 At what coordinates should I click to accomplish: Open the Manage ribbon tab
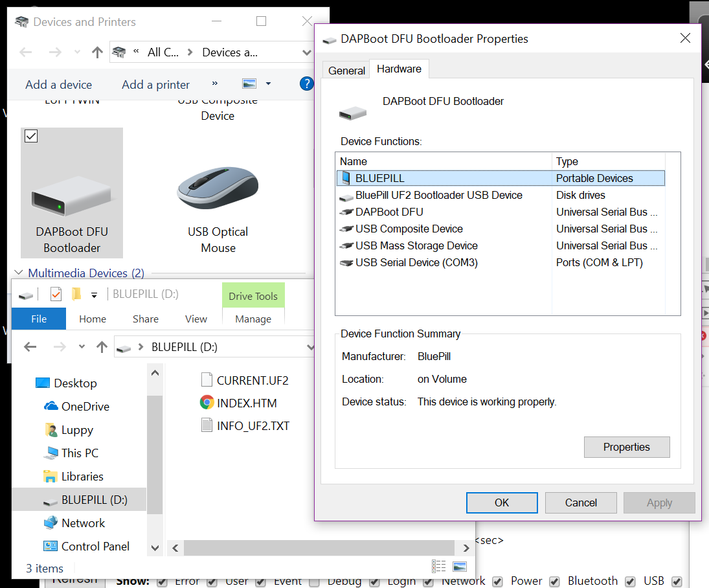point(253,319)
